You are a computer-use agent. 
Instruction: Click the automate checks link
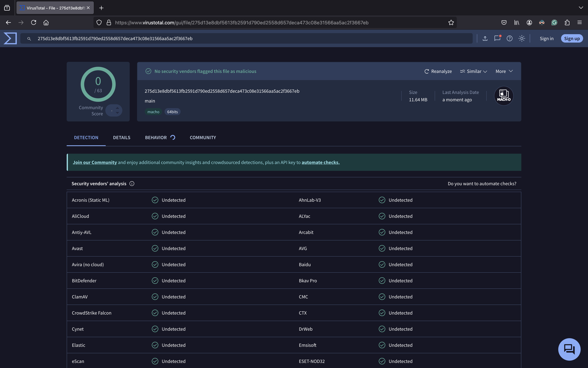[x=320, y=162]
